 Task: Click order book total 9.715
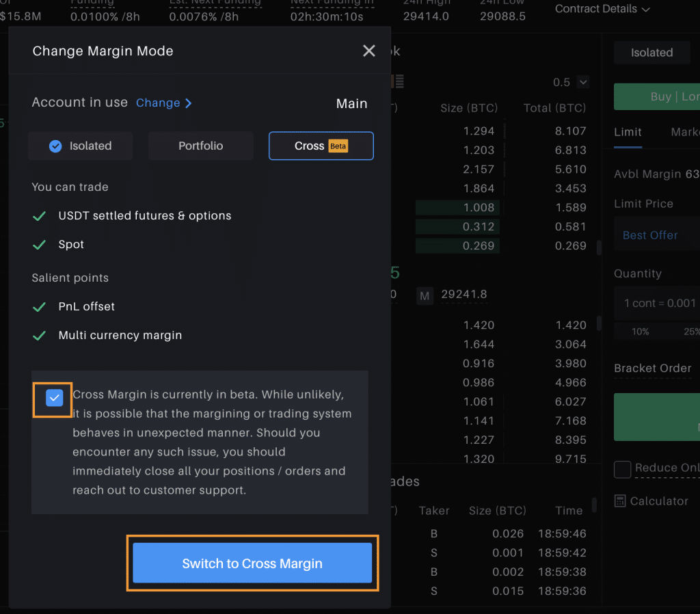[x=571, y=459]
